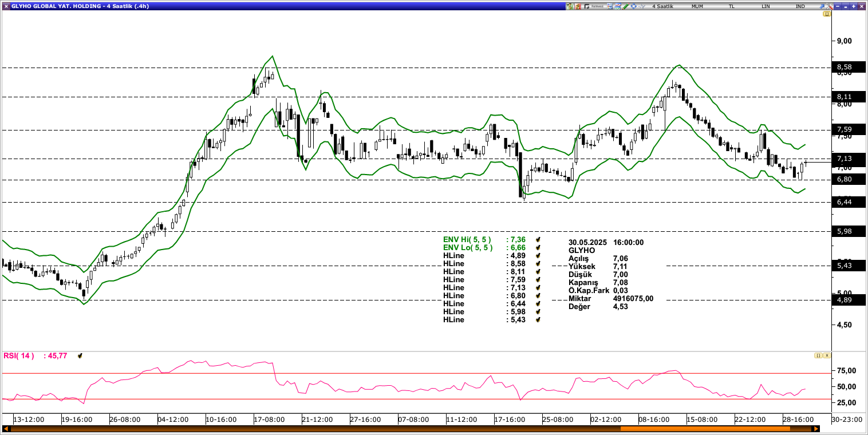Toggle the HLine 5,43 checkmark
The width and height of the screenshot is (868, 435).
pos(538,320)
